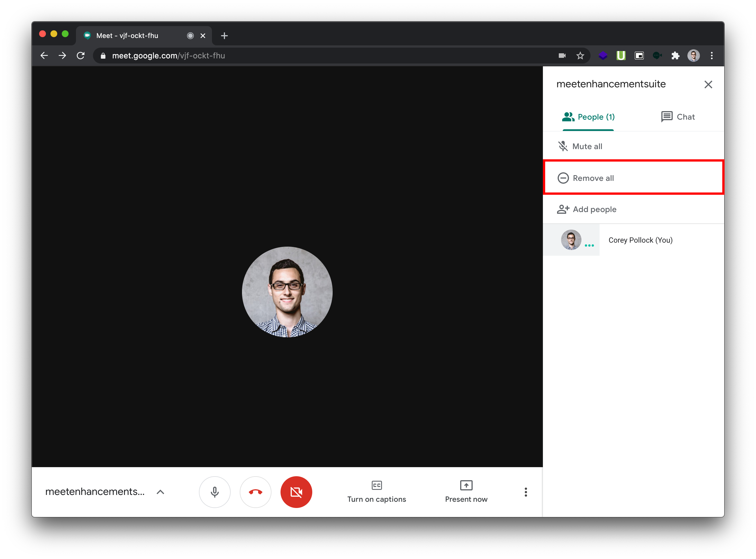The image size is (756, 559).
Task: Toggle the camera on with red camera button
Action: [296, 492]
